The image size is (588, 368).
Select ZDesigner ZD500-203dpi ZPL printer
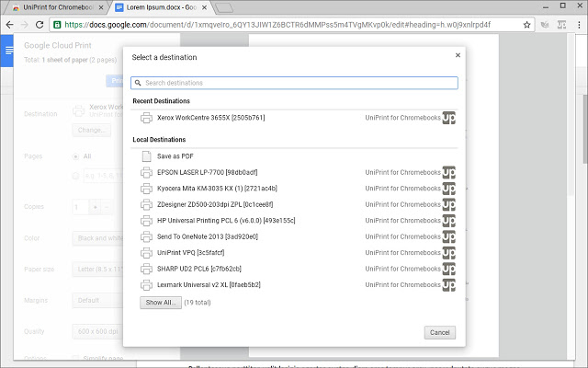(x=294, y=204)
